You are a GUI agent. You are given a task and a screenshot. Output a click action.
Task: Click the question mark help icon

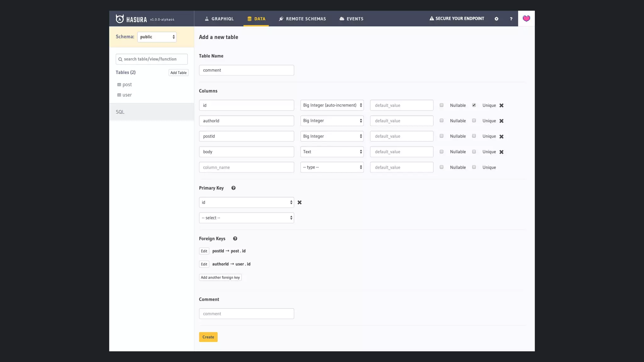coord(511,19)
